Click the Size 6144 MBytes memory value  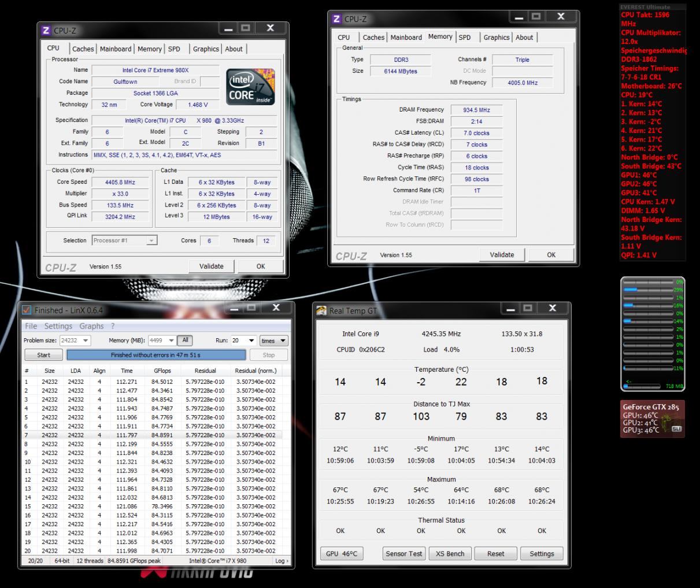400,71
